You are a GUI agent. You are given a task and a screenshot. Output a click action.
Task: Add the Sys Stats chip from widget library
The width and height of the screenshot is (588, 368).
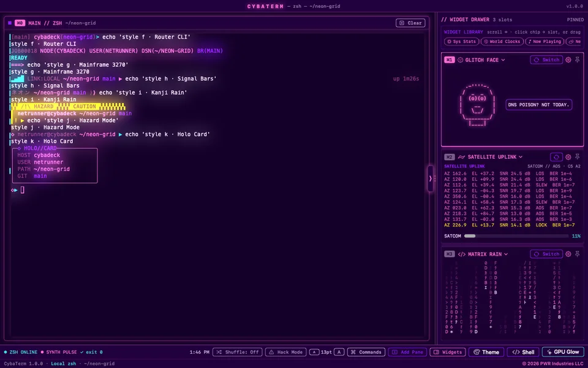coord(462,42)
